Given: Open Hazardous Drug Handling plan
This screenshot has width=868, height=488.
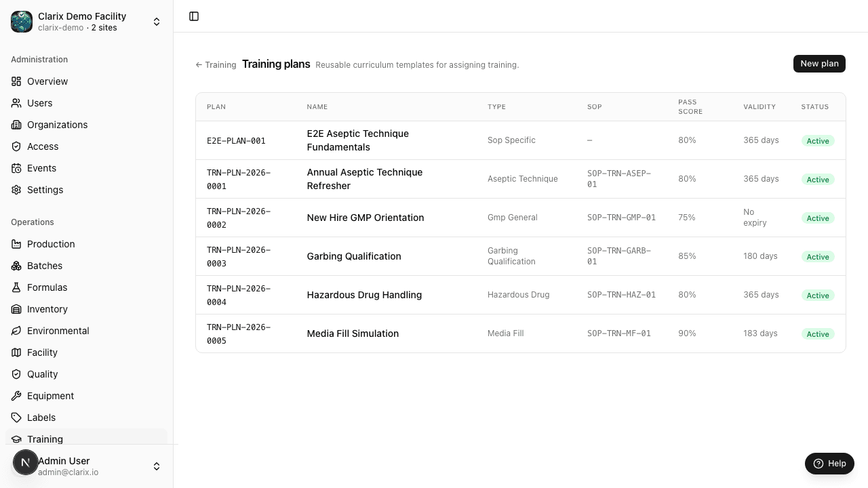Looking at the screenshot, I should pyautogui.click(x=364, y=295).
